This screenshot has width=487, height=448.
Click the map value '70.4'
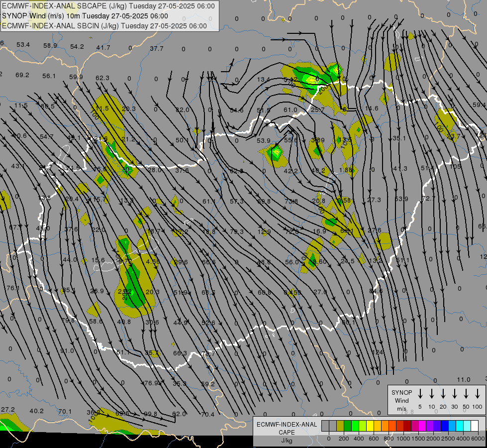pyautogui.click(x=208, y=415)
